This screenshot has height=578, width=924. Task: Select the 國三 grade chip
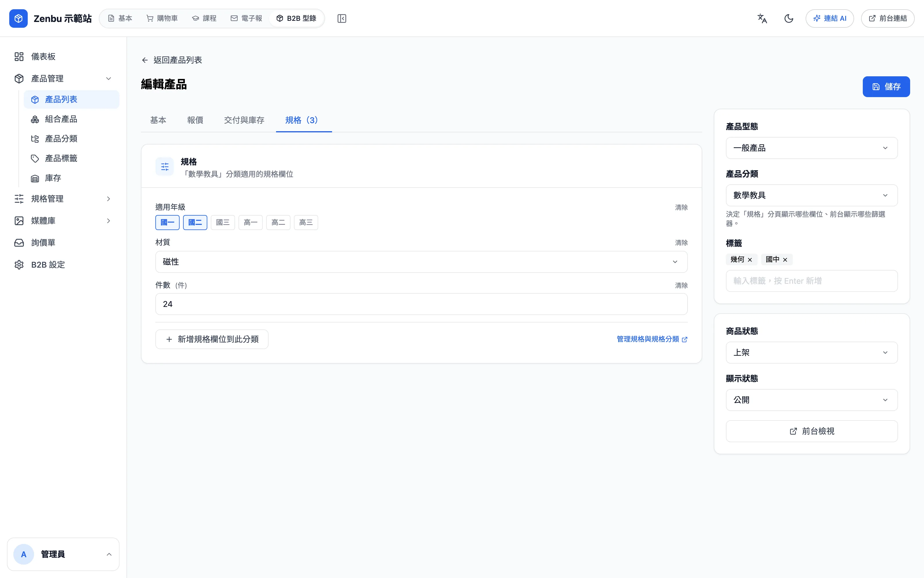[223, 223]
